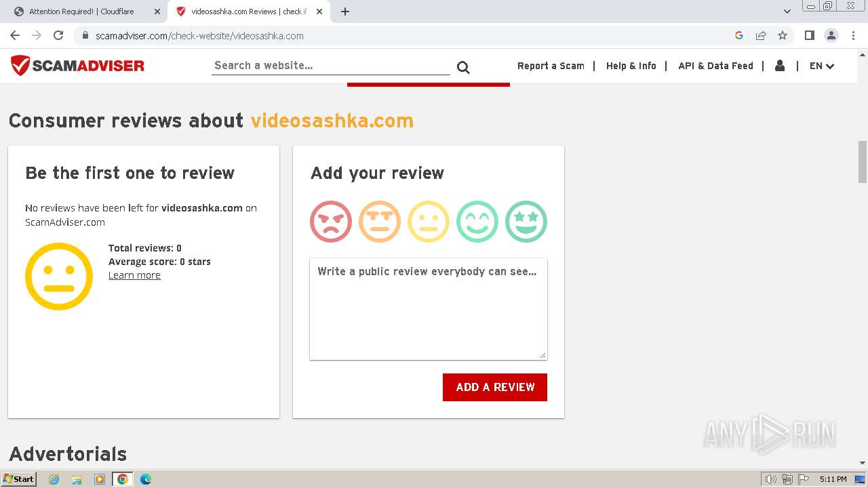Select the annoyed face rating
The height and width of the screenshot is (488, 868).
[380, 222]
